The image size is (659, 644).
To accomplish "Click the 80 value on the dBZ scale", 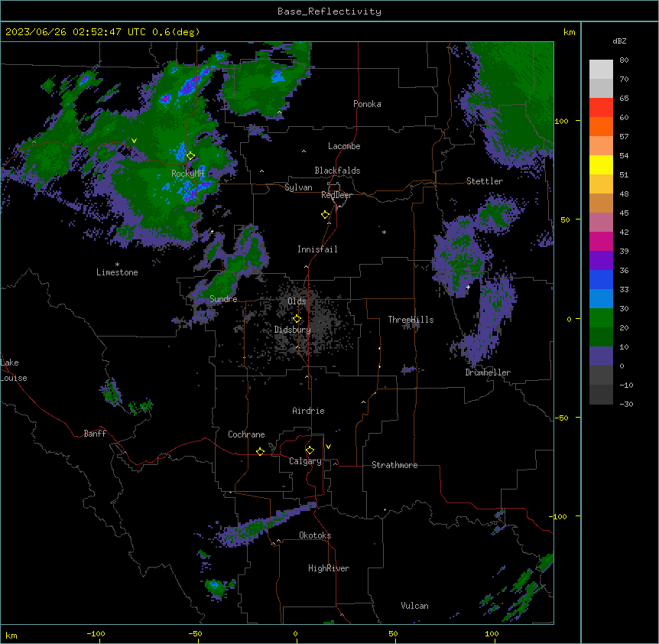I will click(624, 60).
